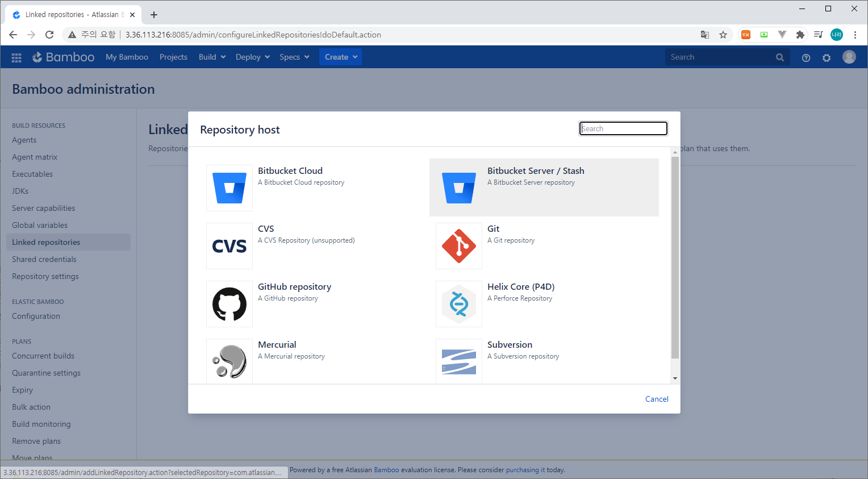Click the Chrome profile avatar circle
The image size is (868, 479).
[x=837, y=35]
